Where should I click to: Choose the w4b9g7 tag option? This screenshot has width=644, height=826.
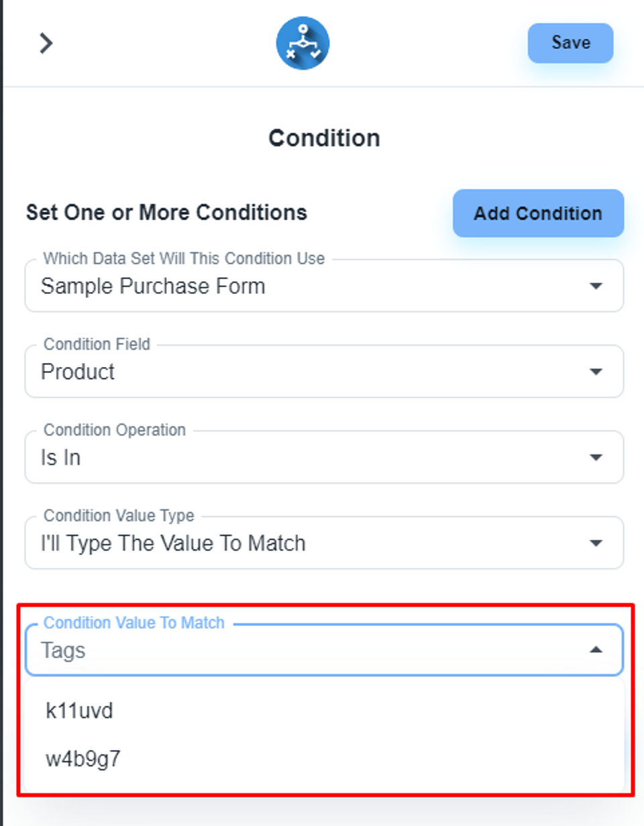click(x=83, y=759)
